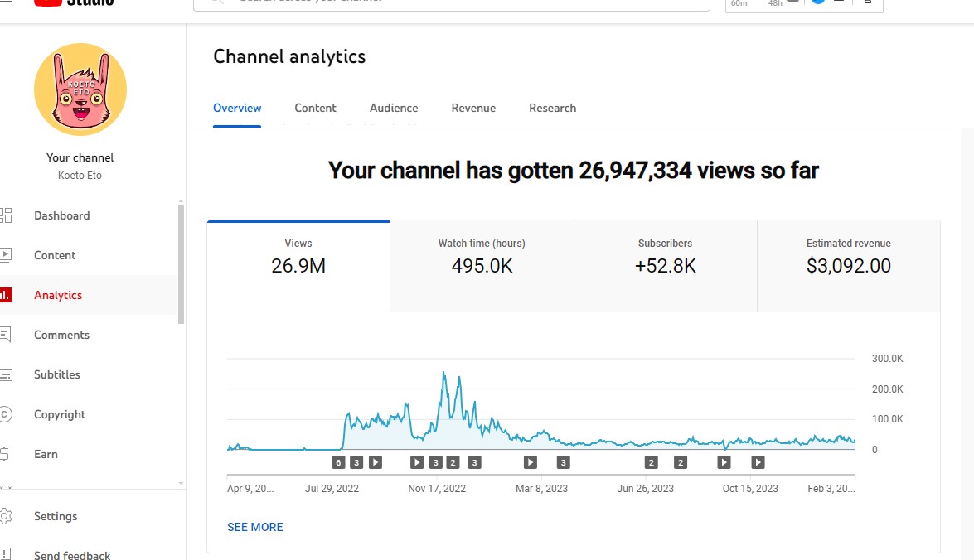Image resolution: width=974 pixels, height=560 pixels.
Task: Go to the Research tab
Action: pyautogui.click(x=552, y=108)
